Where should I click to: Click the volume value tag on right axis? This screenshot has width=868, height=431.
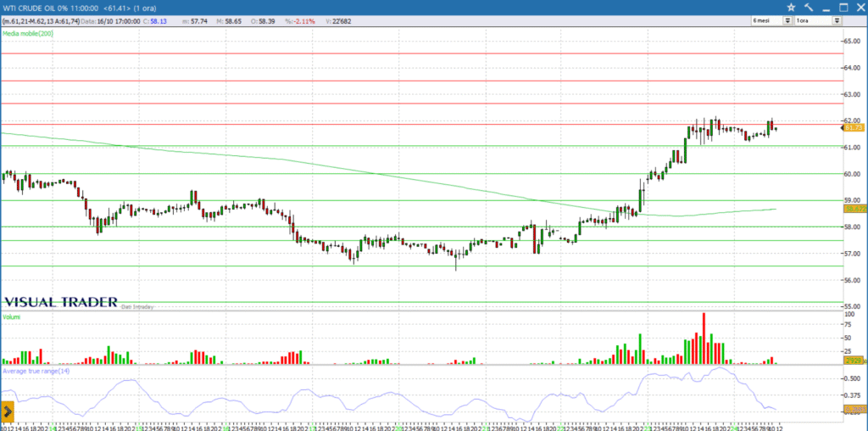tap(853, 361)
